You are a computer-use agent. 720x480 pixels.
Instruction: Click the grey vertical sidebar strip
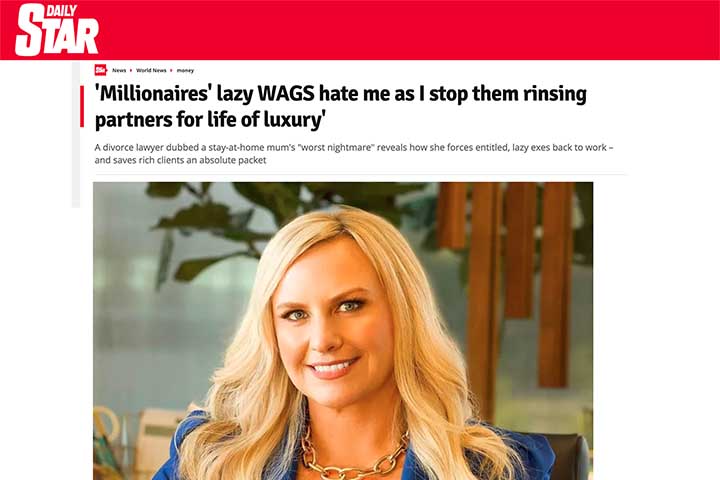pos(76,134)
